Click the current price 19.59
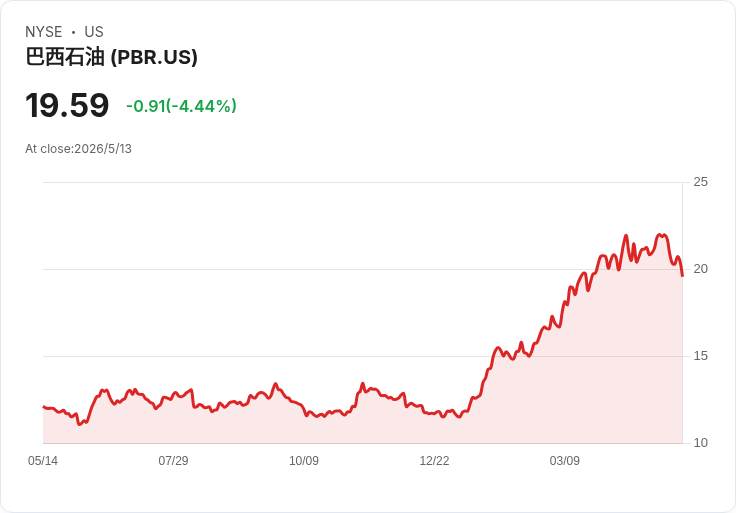736x513 pixels. 67,106
